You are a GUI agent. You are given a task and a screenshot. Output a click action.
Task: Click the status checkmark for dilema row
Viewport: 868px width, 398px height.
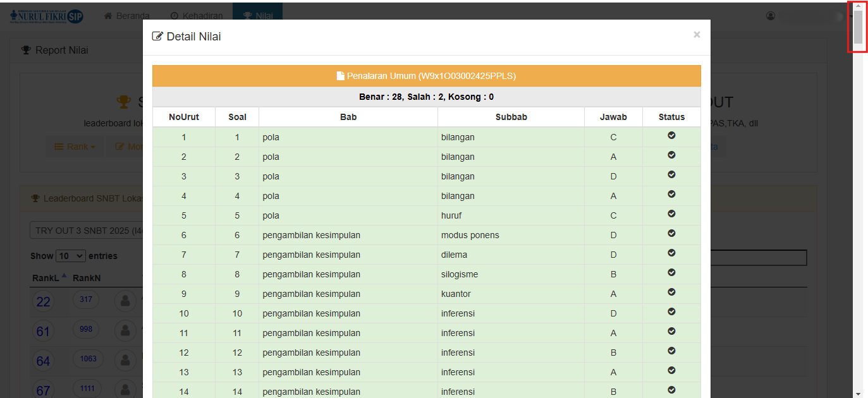point(671,253)
